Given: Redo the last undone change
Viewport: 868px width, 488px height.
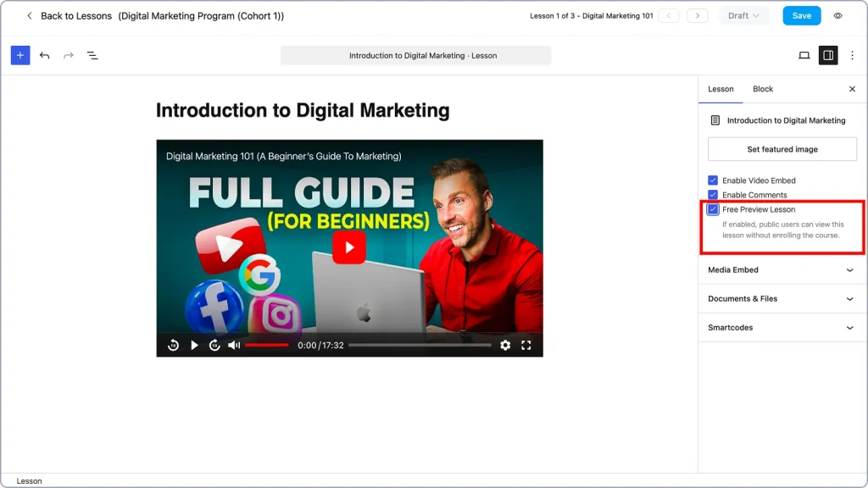Looking at the screenshot, I should tap(68, 55).
